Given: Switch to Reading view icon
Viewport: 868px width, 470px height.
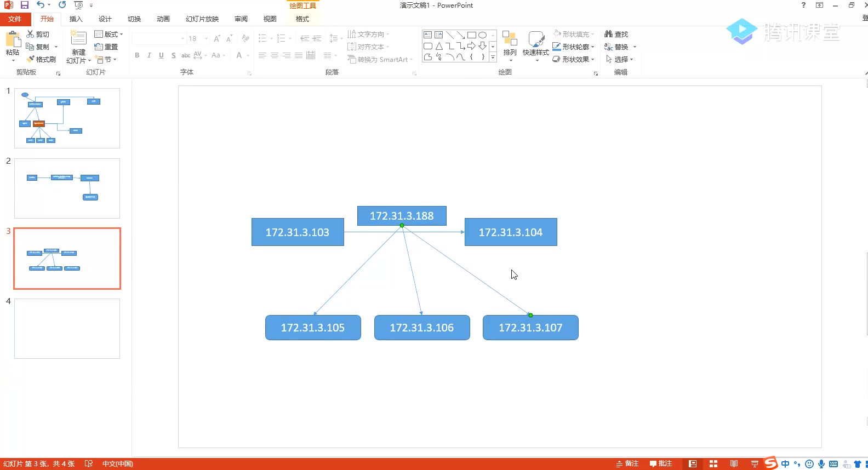Looking at the screenshot, I should tap(734, 463).
